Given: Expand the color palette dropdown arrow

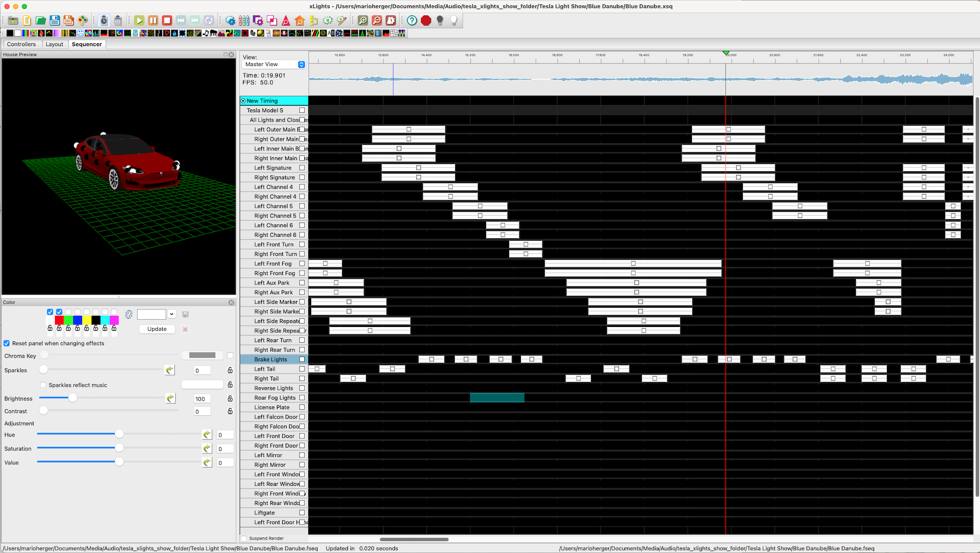Looking at the screenshot, I should click(x=171, y=314).
